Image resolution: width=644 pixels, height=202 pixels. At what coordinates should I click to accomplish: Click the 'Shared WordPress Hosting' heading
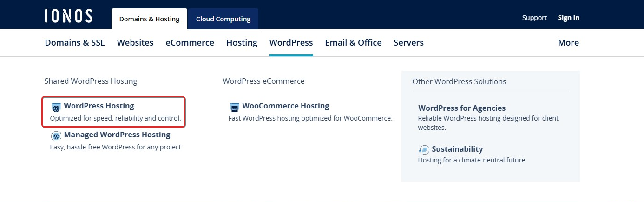point(91,81)
